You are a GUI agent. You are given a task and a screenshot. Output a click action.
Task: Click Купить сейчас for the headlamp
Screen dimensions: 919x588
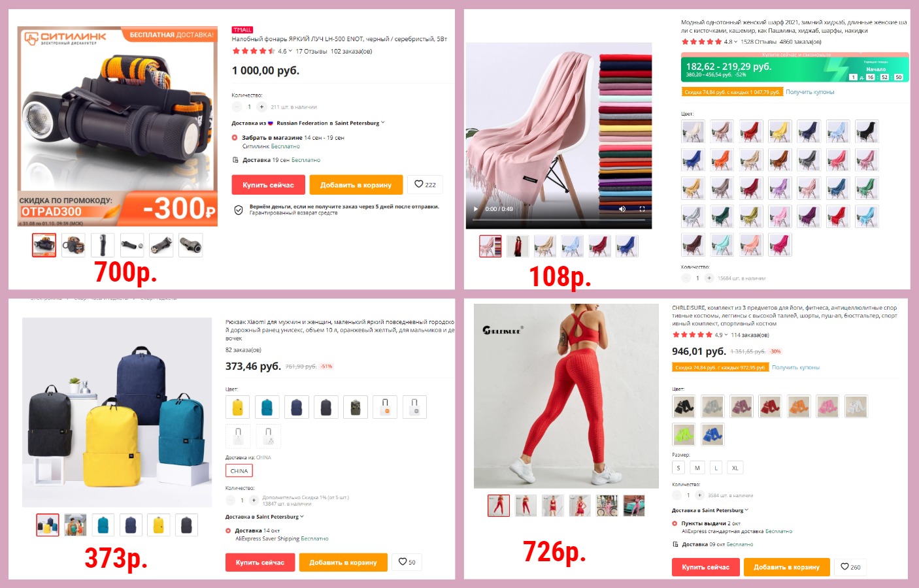point(268,185)
